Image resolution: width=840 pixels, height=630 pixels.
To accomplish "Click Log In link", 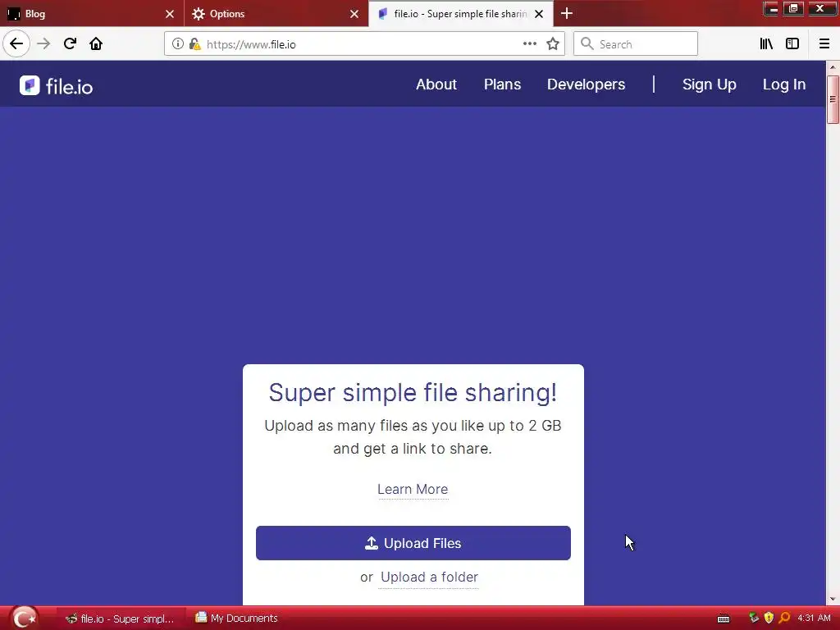I will [783, 84].
